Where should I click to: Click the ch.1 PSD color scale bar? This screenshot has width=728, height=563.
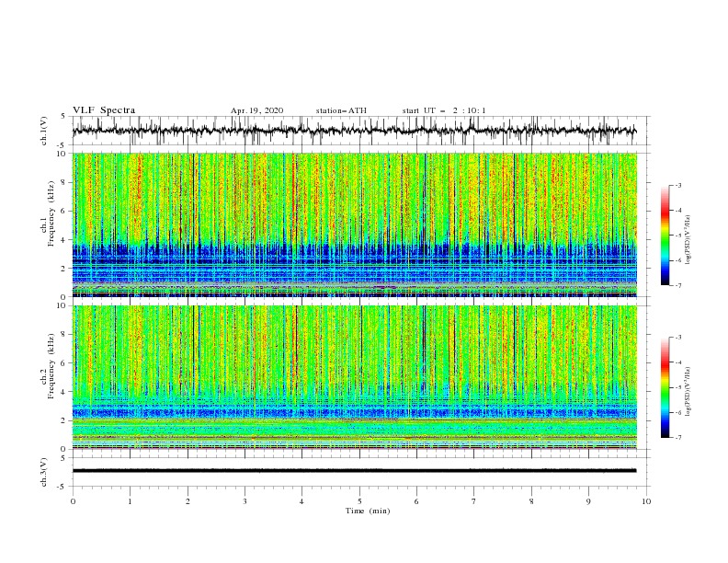click(x=665, y=236)
